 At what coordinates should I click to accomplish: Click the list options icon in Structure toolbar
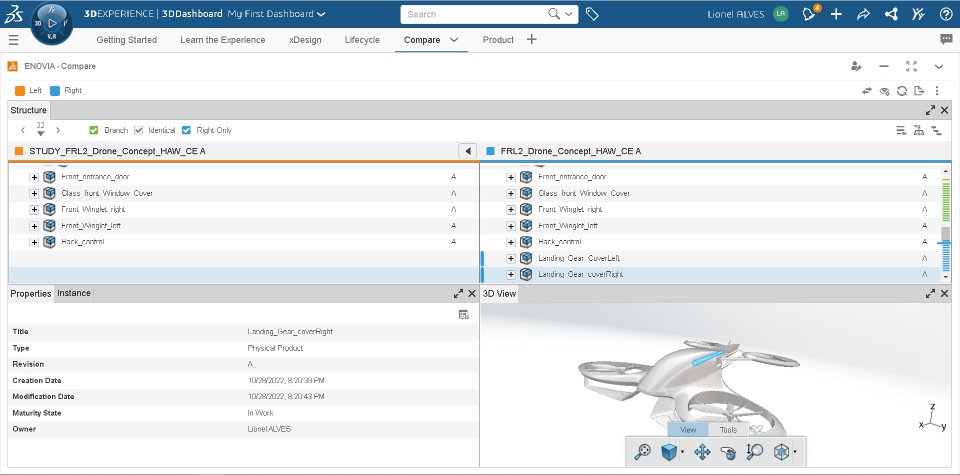901,130
